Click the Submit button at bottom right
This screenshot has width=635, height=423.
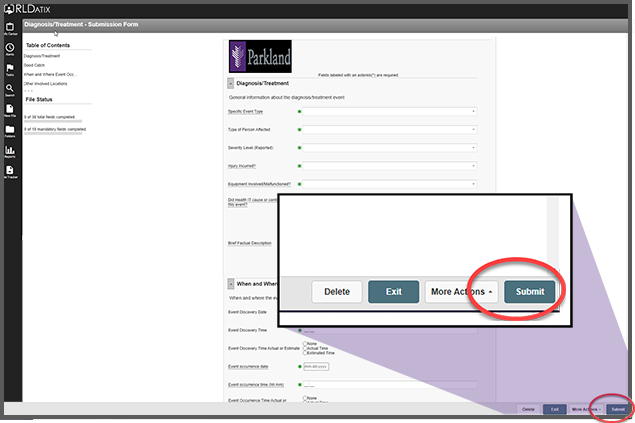(x=618, y=409)
